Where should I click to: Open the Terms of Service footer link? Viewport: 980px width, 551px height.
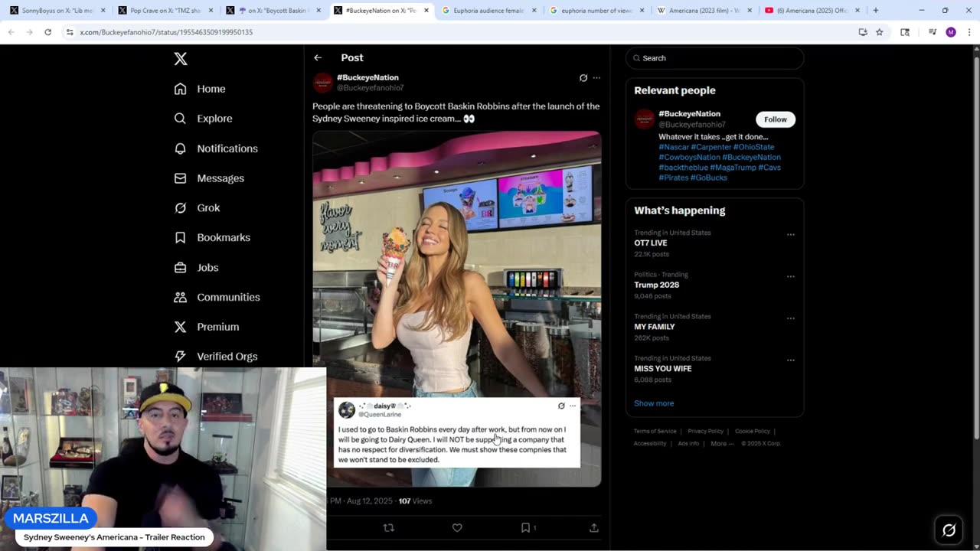click(x=655, y=431)
